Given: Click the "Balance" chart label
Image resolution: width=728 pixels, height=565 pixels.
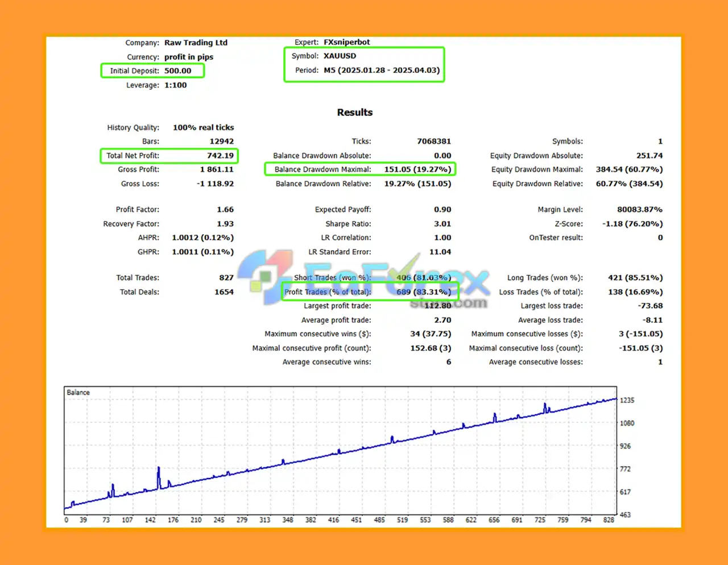Looking at the screenshot, I should coord(78,393).
